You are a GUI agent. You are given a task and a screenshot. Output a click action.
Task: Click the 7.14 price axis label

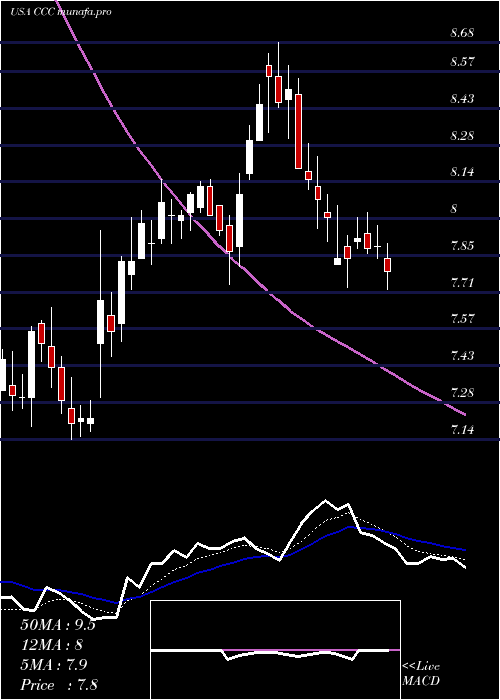[x=462, y=430]
